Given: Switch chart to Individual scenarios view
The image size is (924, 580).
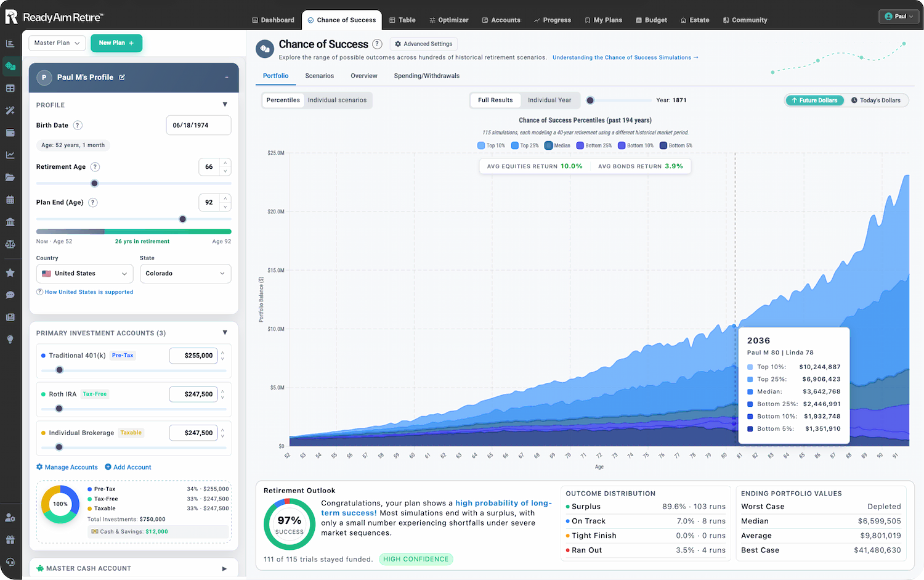Looking at the screenshot, I should [337, 100].
